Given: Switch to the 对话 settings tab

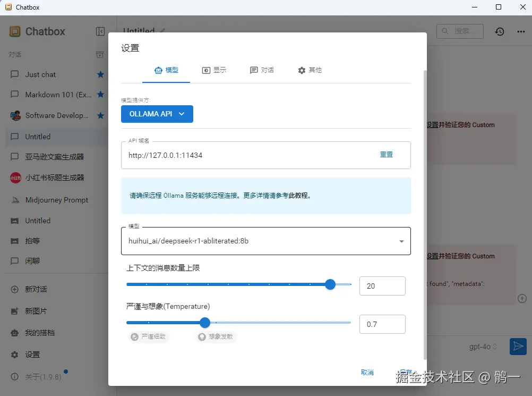Looking at the screenshot, I should click(262, 70).
